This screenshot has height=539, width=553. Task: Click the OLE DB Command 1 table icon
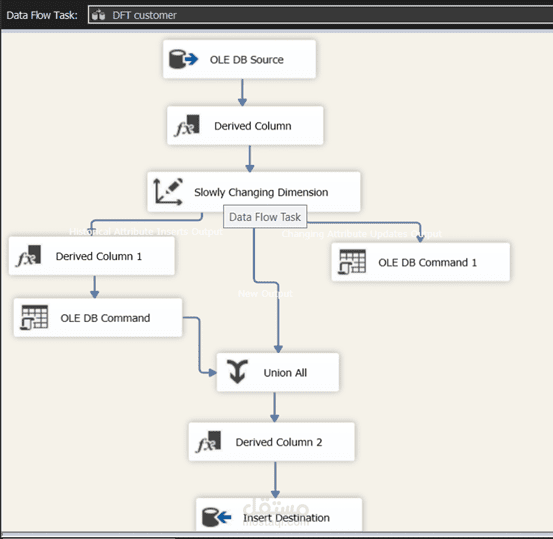point(352,262)
